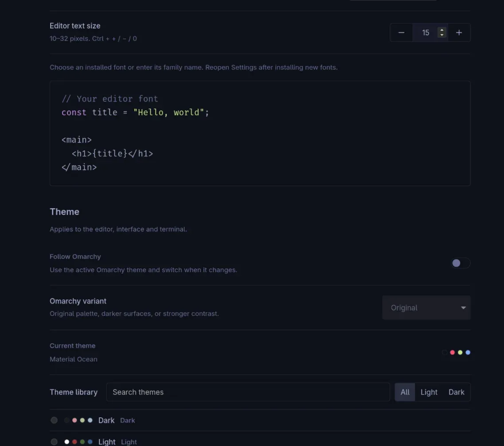
Task: Click the Follow Omarchy label
Action: click(x=75, y=256)
